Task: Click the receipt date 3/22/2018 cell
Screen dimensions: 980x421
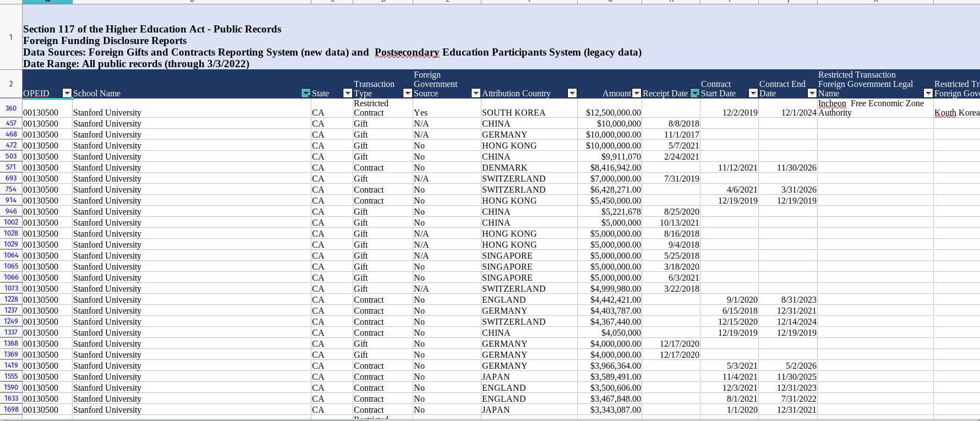Action: click(x=671, y=289)
